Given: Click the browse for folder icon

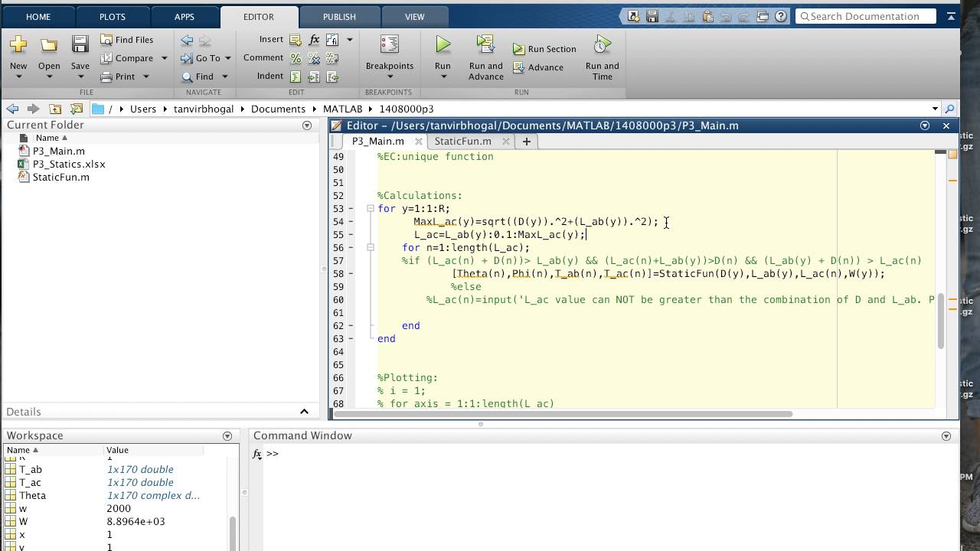Looking at the screenshot, I should (77, 109).
